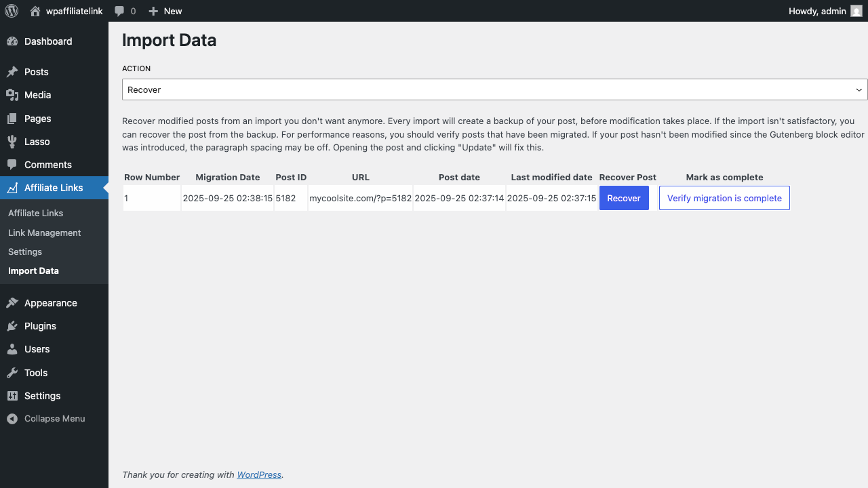Open the comments counter in the top bar
Viewport: 868px width, 488px height.
click(x=125, y=11)
